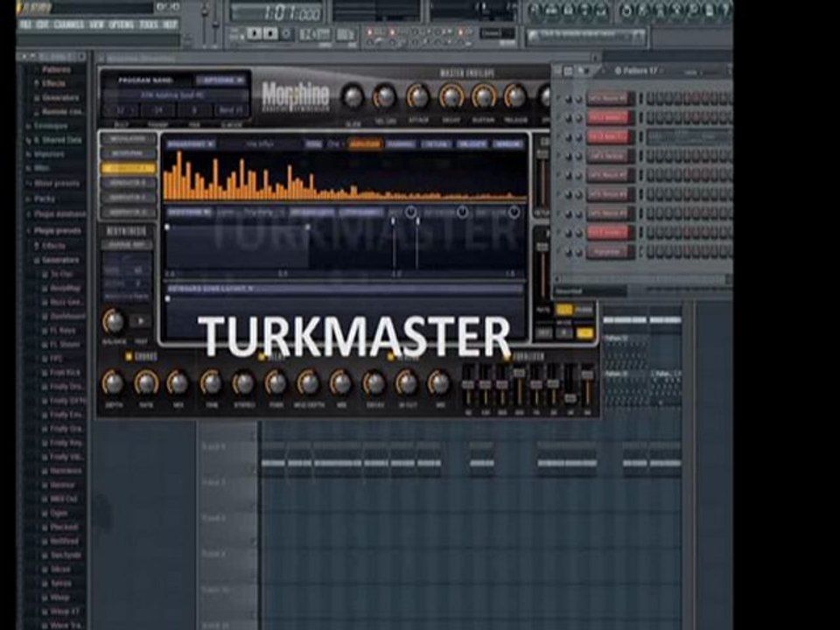Image resolution: width=840 pixels, height=630 pixels.
Task: Open the VIEW menu
Action: tap(96, 24)
